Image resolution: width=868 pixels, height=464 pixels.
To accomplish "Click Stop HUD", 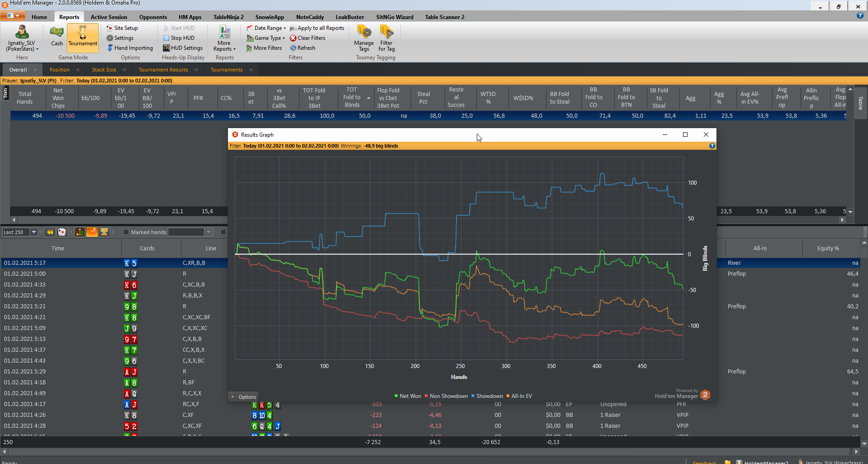I will point(179,38).
